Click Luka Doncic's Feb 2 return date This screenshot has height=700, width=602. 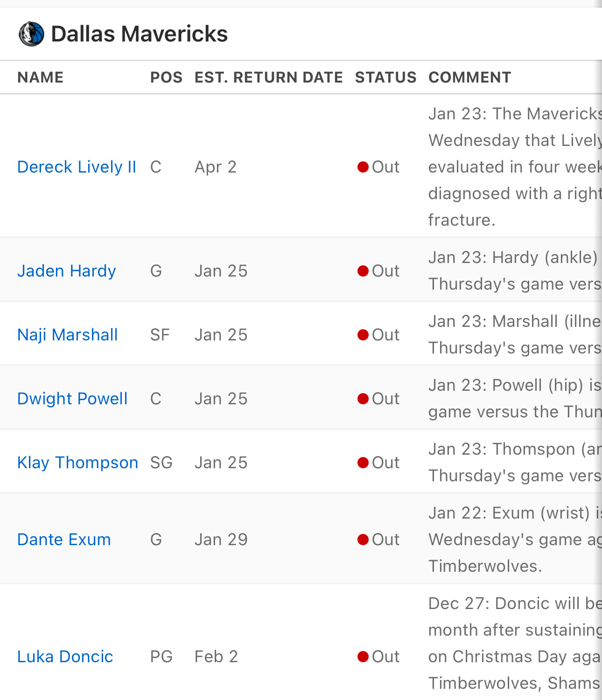click(216, 657)
